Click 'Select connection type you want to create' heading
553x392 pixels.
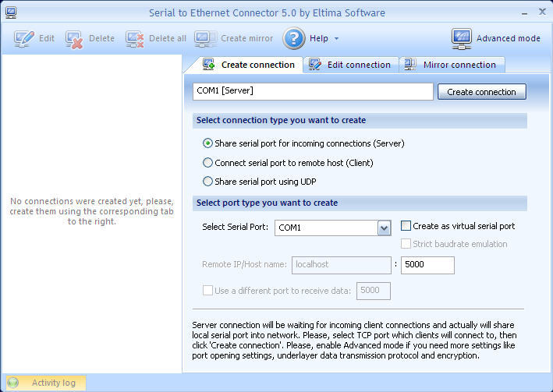pyautogui.click(x=281, y=120)
